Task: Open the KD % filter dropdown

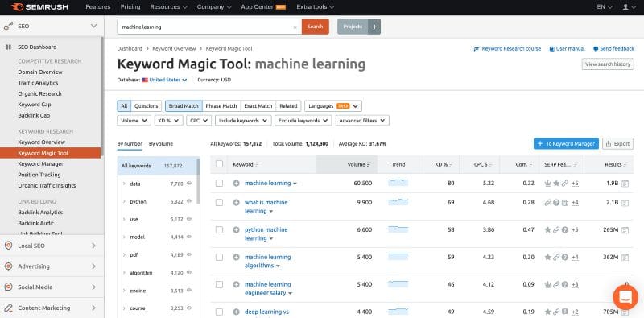Action: pos(169,121)
